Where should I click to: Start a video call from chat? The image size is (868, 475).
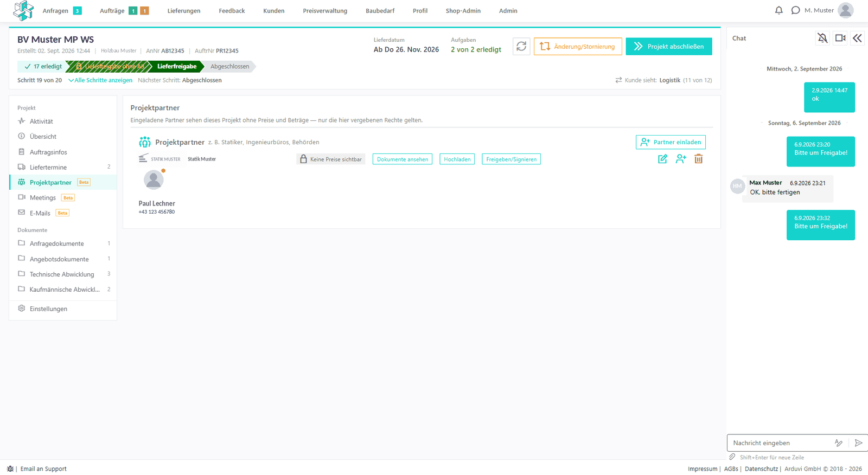840,38
